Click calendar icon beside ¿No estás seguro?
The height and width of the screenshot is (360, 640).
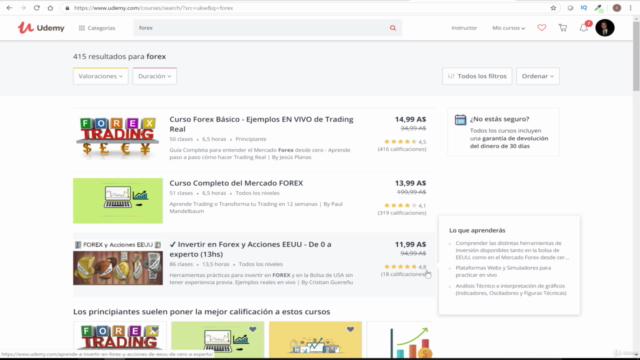point(460,120)
